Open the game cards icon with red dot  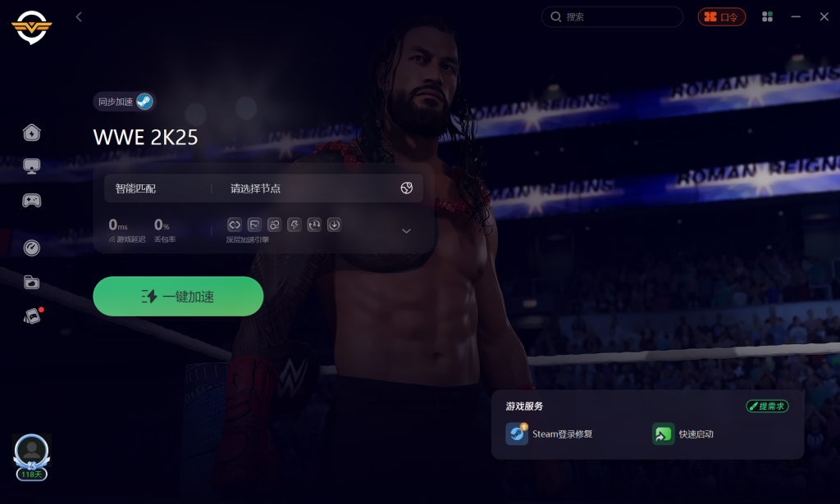[32, 316]
